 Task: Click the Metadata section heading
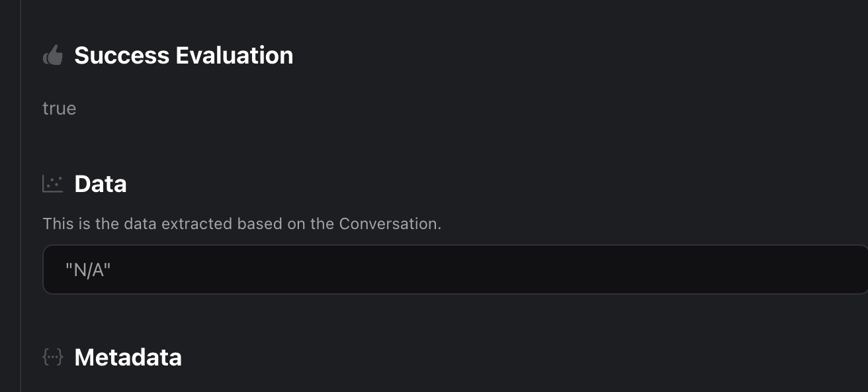(x=128, y=358)
